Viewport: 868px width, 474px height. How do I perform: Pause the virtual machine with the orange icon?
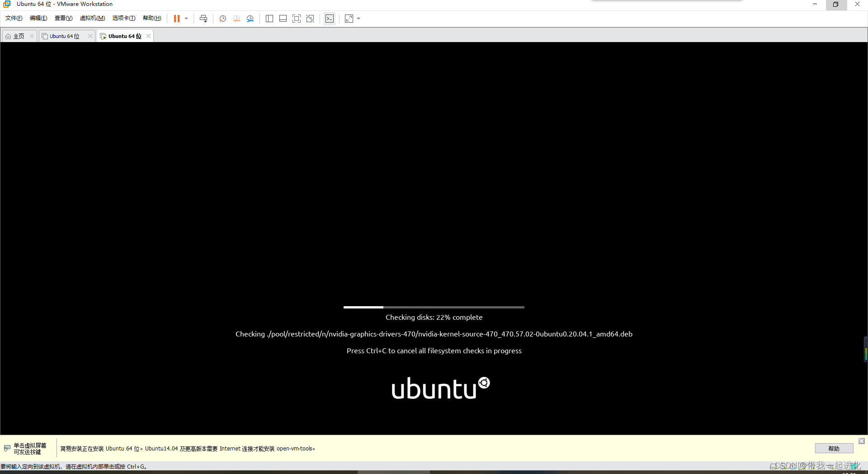pyautogui.click(x=177, y=19)
